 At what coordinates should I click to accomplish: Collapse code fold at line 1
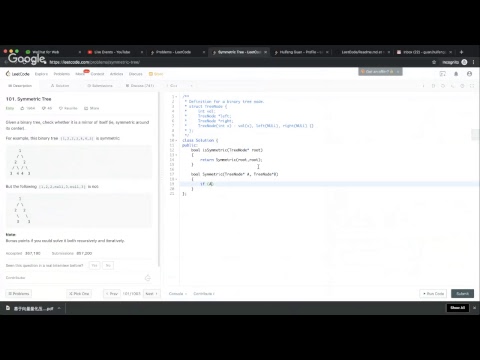[176, 96]
